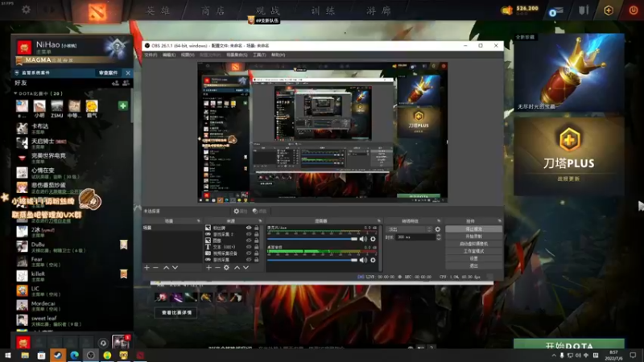Screen dimensions: 644x362
Task: Open the Dota Plus hexagon icon in top bar
Action: pyautogui.click(x=609, y=10)
